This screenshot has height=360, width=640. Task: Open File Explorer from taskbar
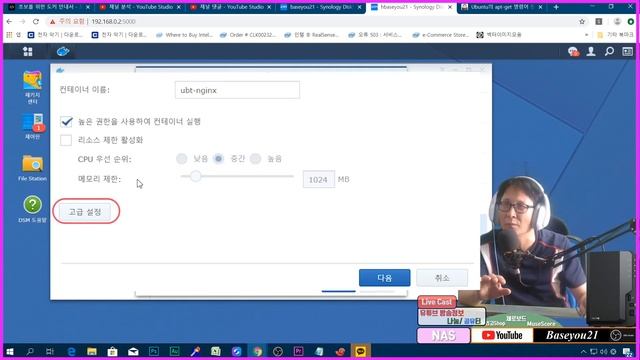tap(92, 351)
